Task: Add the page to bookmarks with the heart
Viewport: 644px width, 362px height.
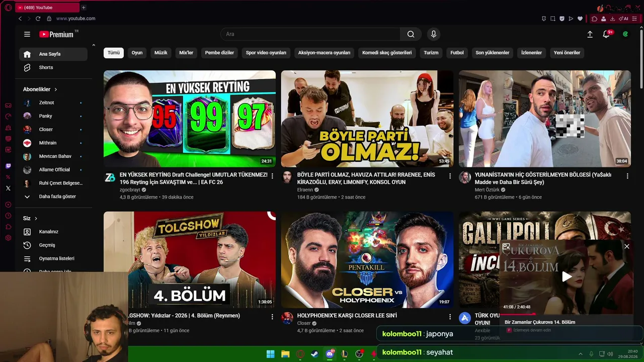Action: (580, 19)
